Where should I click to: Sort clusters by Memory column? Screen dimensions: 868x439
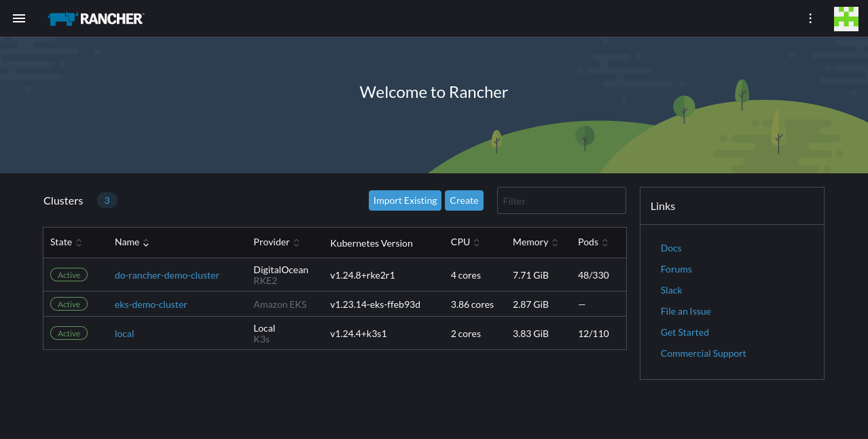(535, 243)
